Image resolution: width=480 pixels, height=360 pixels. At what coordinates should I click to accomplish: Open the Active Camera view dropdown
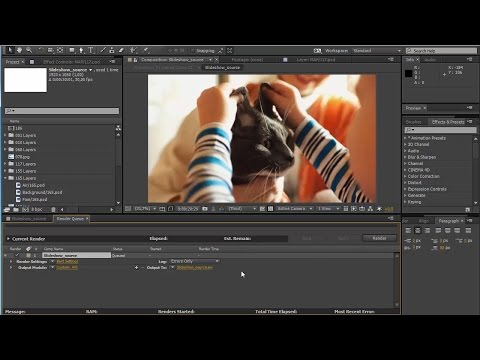295,209
